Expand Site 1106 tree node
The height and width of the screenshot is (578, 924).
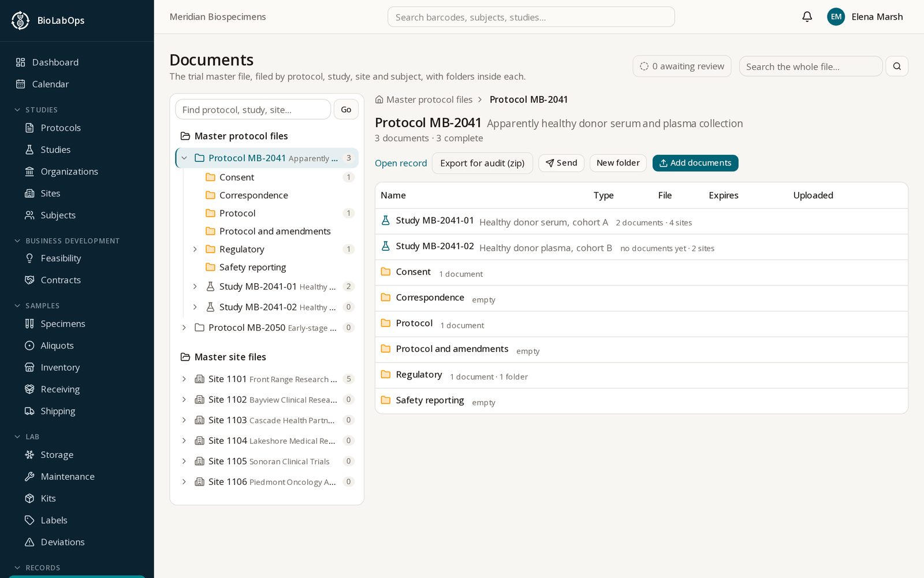(x=184, y=482)
